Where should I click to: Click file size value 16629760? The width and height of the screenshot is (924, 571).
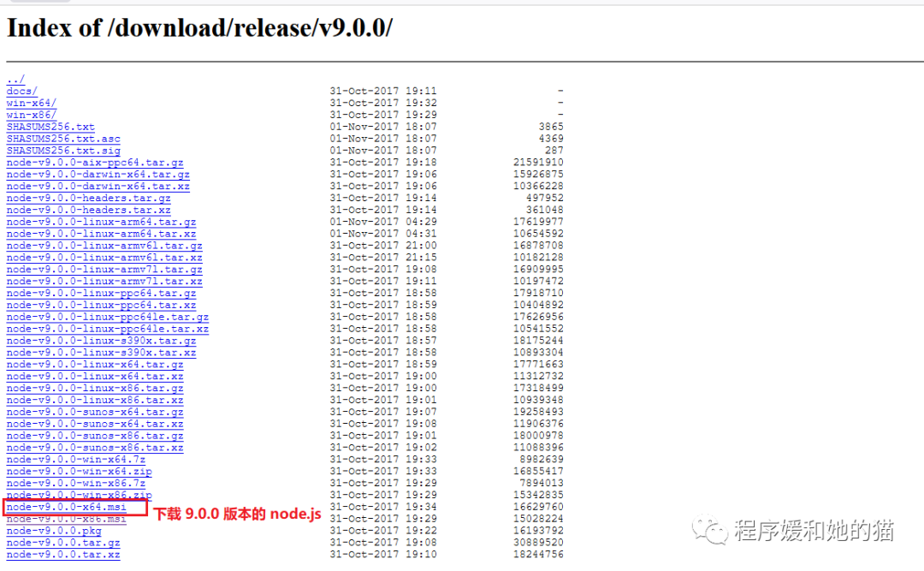538,507
